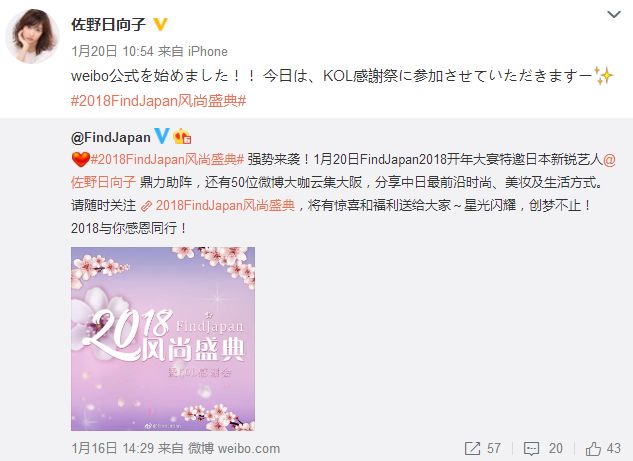Open the hashtag in the reposted text
This screenshot has width=633, height=461.
coord(167,159)
